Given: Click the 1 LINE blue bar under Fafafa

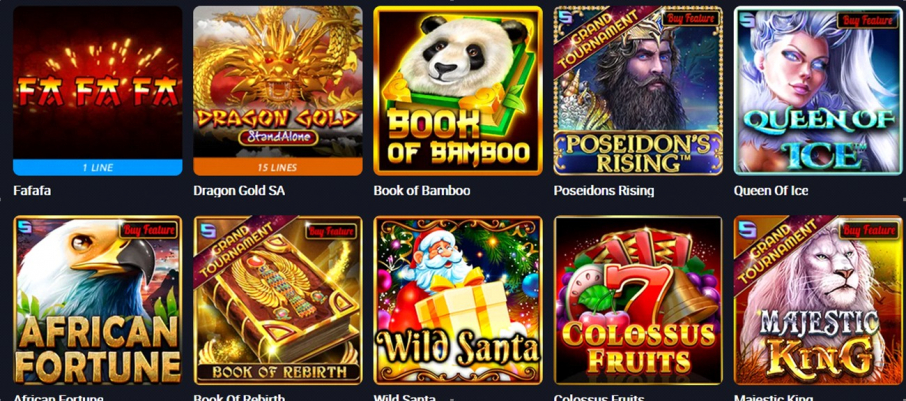Looking at the screenshot, I should click(98, 168).
